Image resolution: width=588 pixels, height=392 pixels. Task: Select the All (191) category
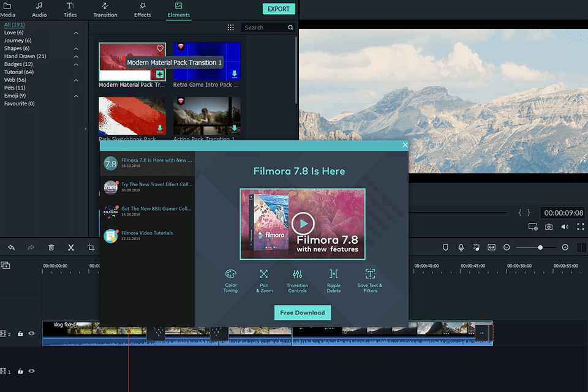coord(14,24)
